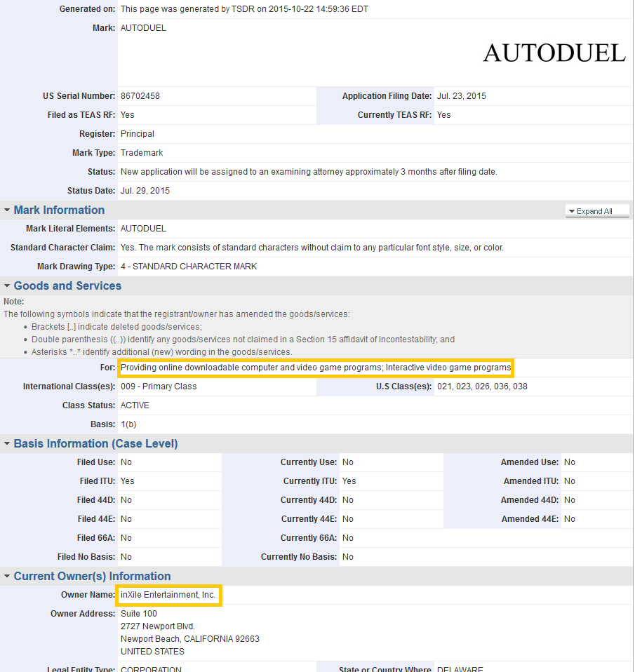
Task: Collapse Basis Information (Case Level) section
Action: point(7,443)
